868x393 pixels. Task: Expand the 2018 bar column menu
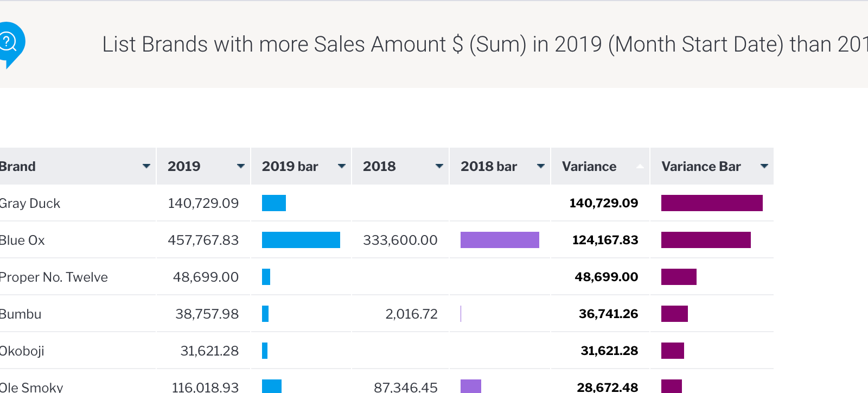click(540, 166)
